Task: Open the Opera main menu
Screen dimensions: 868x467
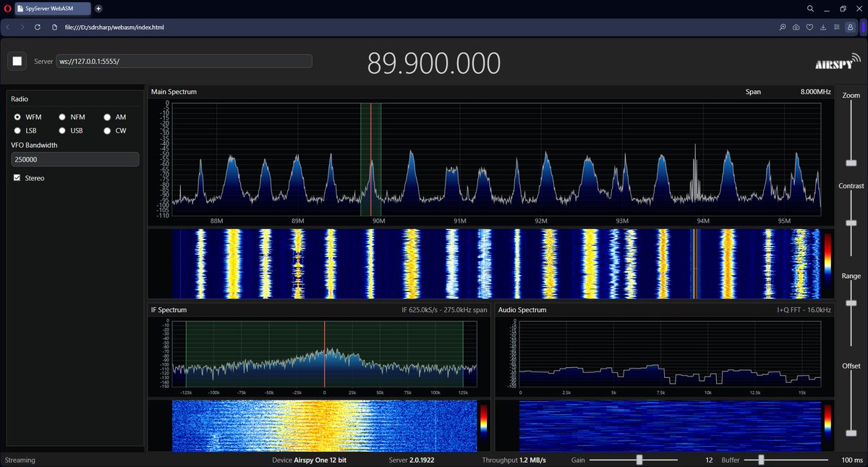Action: click(x=8, y=8)
